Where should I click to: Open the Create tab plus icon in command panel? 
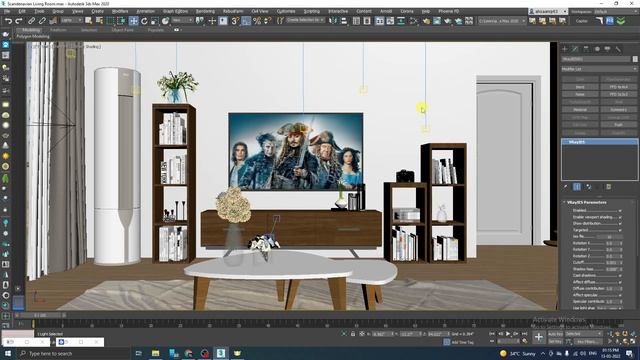point(565,49)
